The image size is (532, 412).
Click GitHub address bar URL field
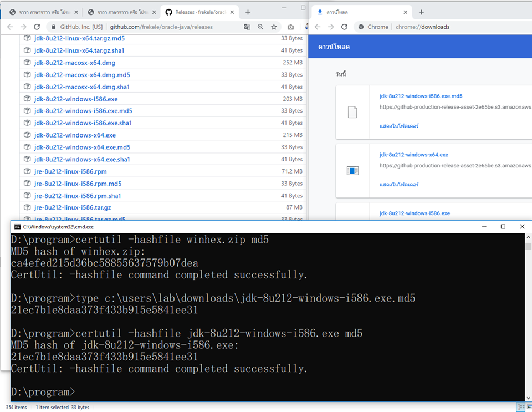(x=161, y=27)
